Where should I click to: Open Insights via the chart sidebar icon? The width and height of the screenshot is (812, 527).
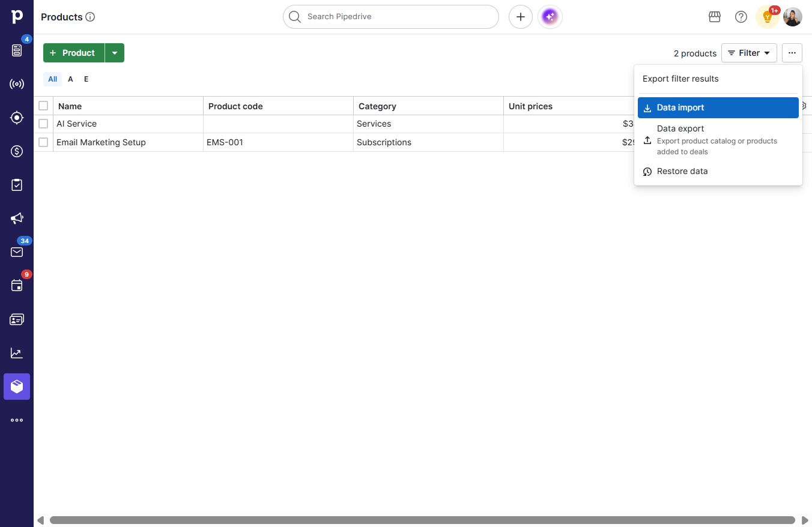pyautogui.click(x=17, y=353)
